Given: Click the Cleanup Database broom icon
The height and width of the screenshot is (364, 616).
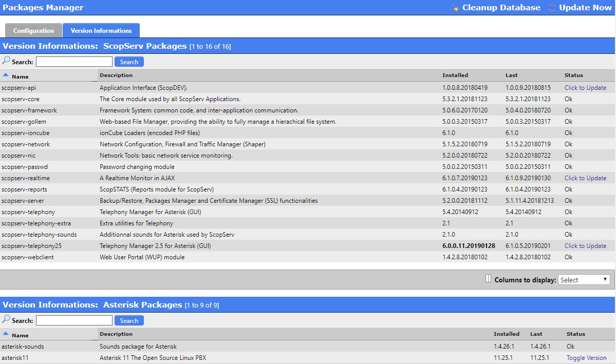Looking at the screenshot, I should point(455,8).
